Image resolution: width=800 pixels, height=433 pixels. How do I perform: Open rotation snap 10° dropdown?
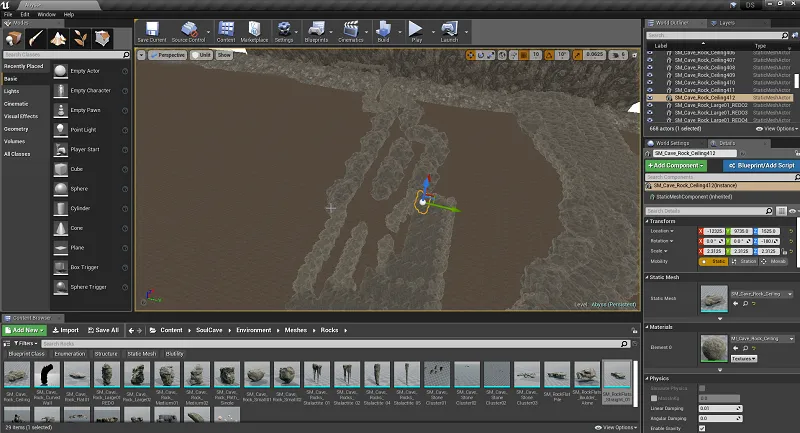point(562,55)
